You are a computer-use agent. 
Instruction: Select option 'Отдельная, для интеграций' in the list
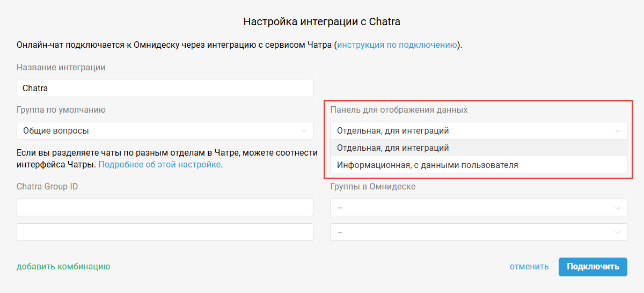tap(478, 148)
